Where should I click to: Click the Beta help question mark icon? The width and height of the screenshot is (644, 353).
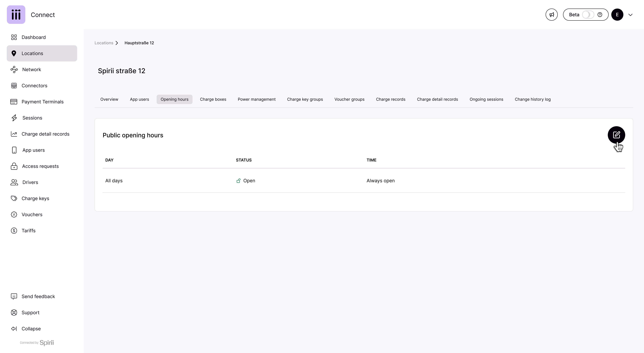(x=600, y=15)
